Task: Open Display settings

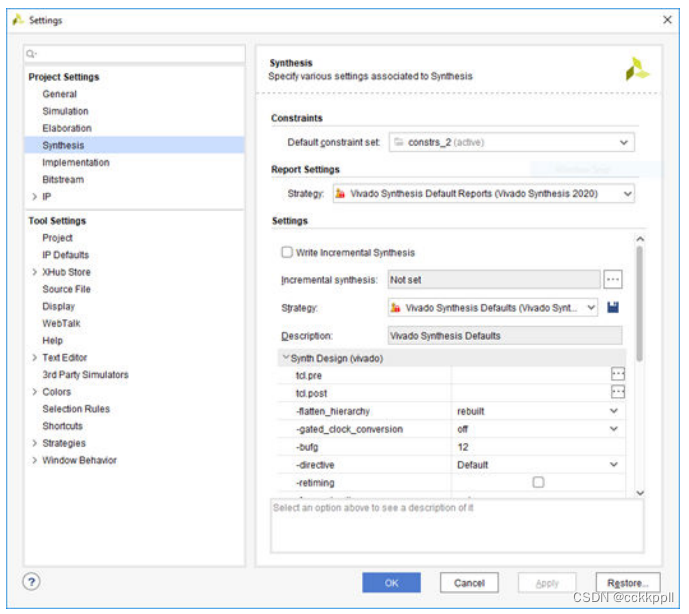Action: pos(58,306)
